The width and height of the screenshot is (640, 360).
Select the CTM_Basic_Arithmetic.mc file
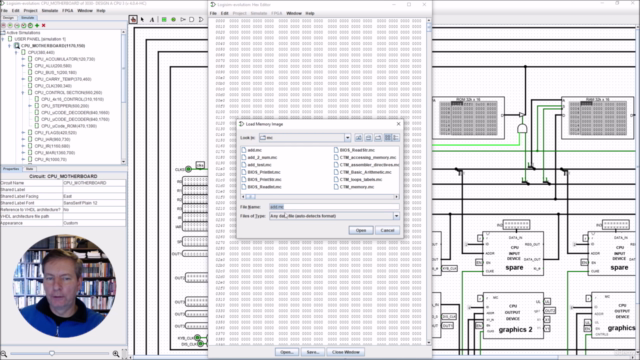coord(362,172)
